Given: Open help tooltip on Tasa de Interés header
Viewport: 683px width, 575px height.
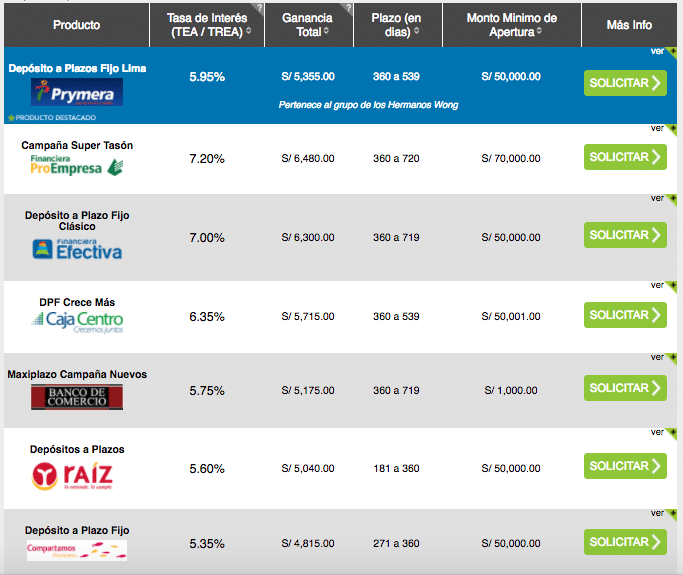Looking at the screenshot, I should coord(260,7).
